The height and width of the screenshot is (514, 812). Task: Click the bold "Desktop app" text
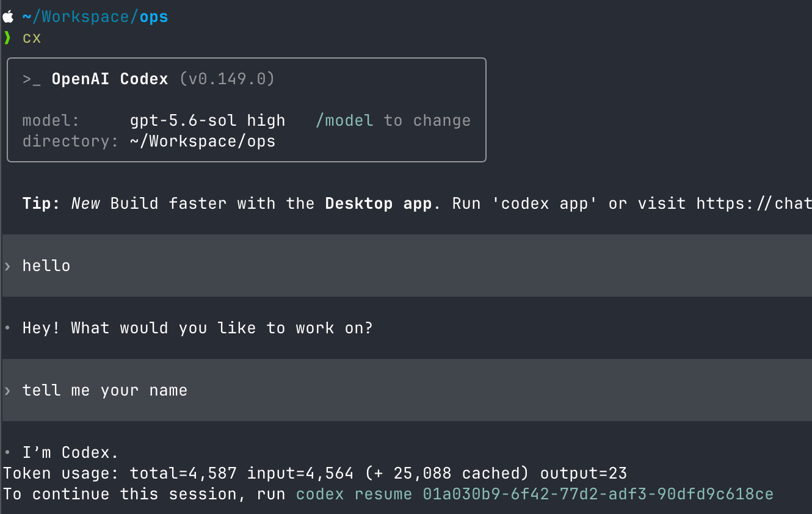[x=379, y=203]
